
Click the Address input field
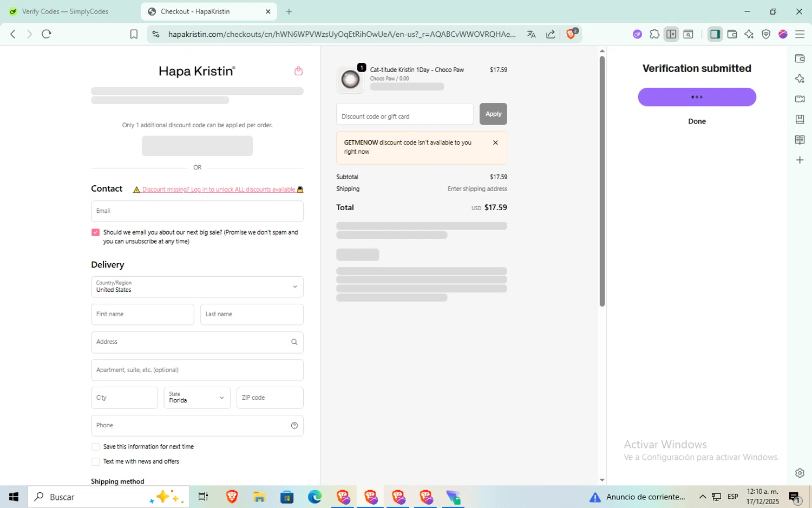(197, 342)
